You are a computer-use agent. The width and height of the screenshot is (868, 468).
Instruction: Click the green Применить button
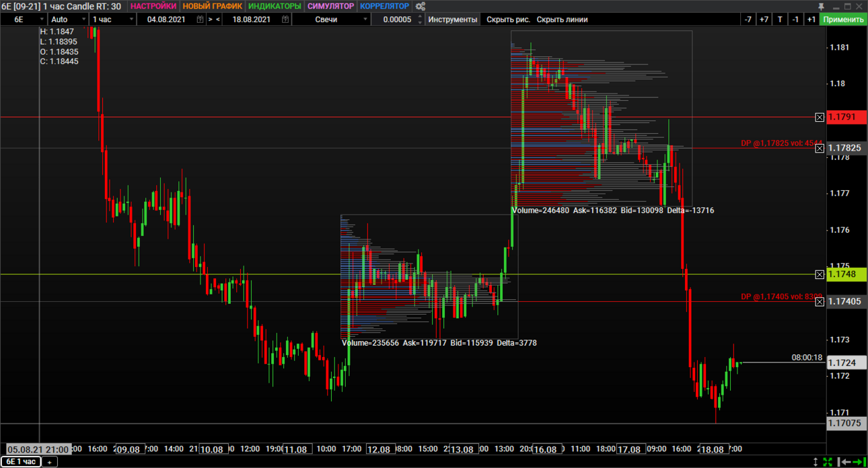[x=844, y=19]
